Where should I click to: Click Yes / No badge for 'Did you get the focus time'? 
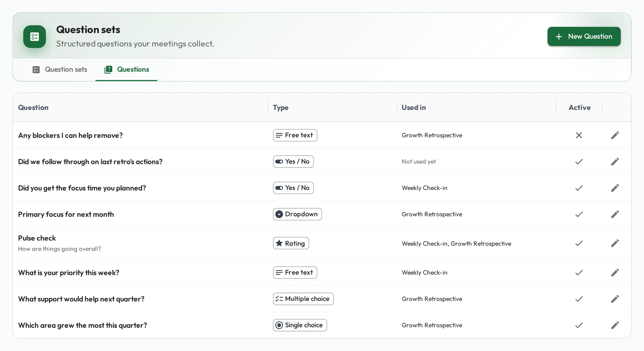tap(293, 188)
